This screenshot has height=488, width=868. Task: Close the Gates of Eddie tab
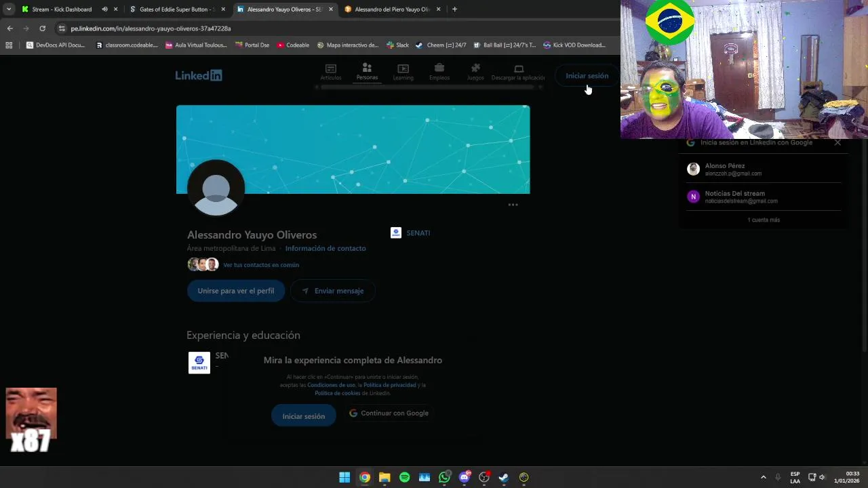pos(223,9)
